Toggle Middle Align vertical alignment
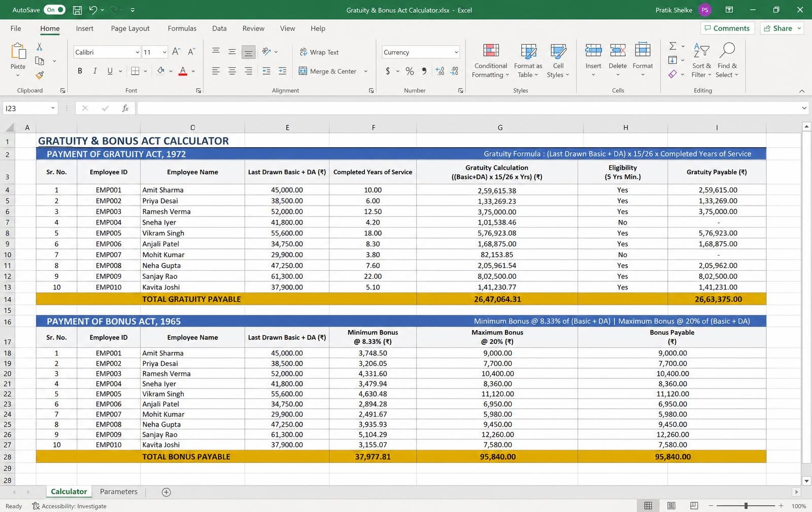 coord(232,52)
